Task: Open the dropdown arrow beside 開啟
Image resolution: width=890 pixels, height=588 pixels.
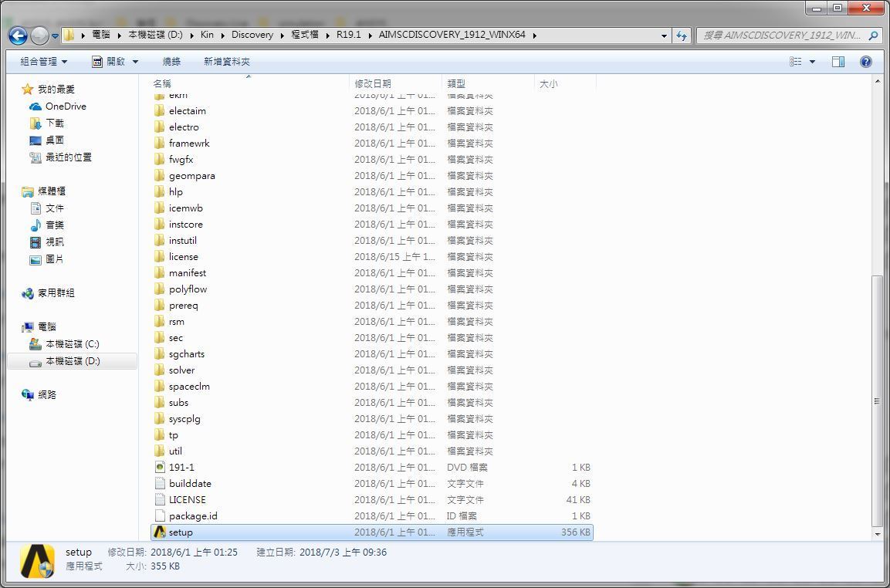Action: click(135, 61)
